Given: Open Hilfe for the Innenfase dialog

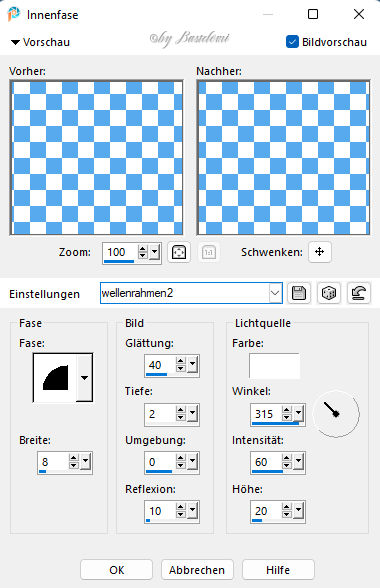Looking at the screenshot, I should pos(278,570).
